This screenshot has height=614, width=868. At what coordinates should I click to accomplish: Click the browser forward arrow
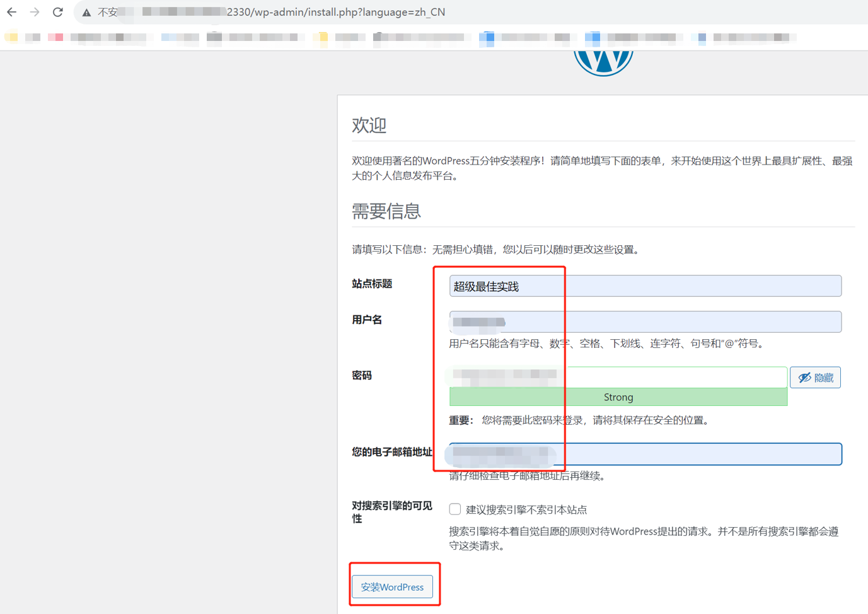pos(35,11)
